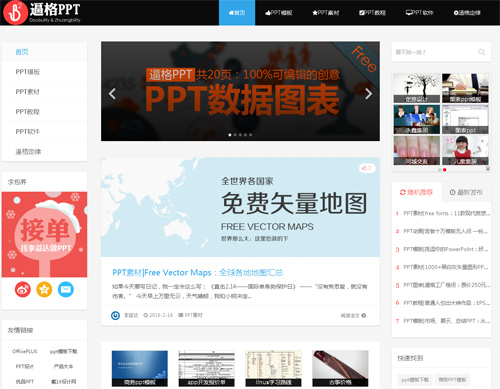Open the PPT数据图表 banner slide
This screenshot has width=500, height=389.
(x=240, y=91)
